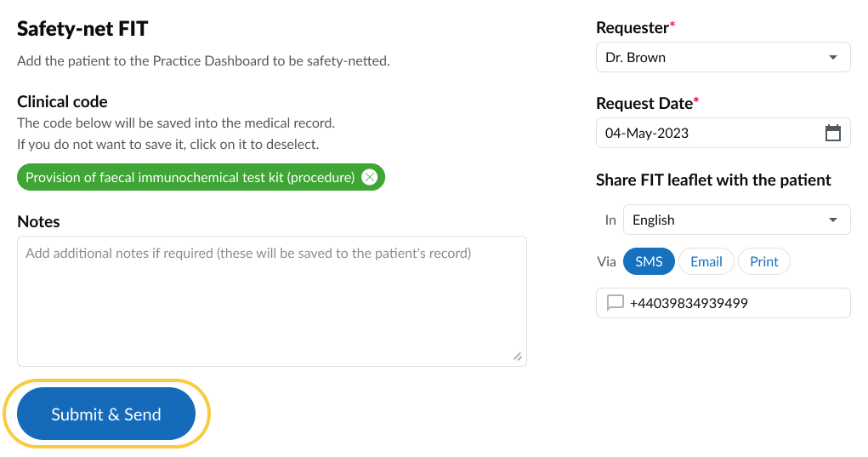
Task: Click the Notes box resize grip
Action: click(518, 357)
